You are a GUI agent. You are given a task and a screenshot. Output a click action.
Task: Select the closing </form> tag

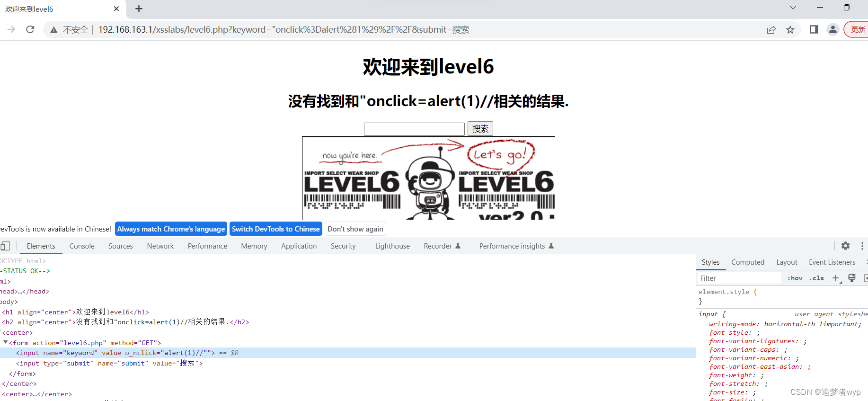point(22,374)
